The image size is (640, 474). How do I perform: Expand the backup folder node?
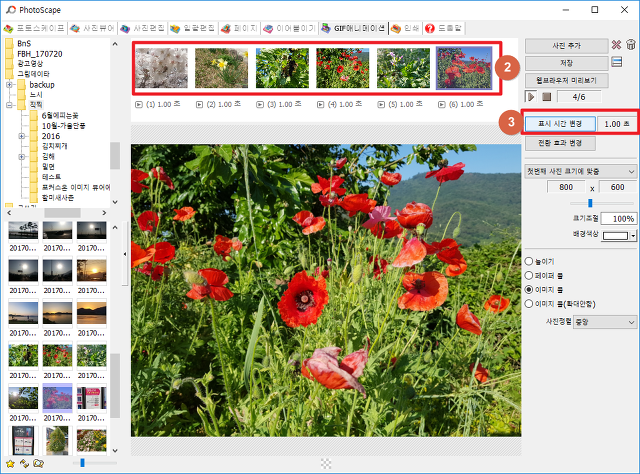coord(9,85)
